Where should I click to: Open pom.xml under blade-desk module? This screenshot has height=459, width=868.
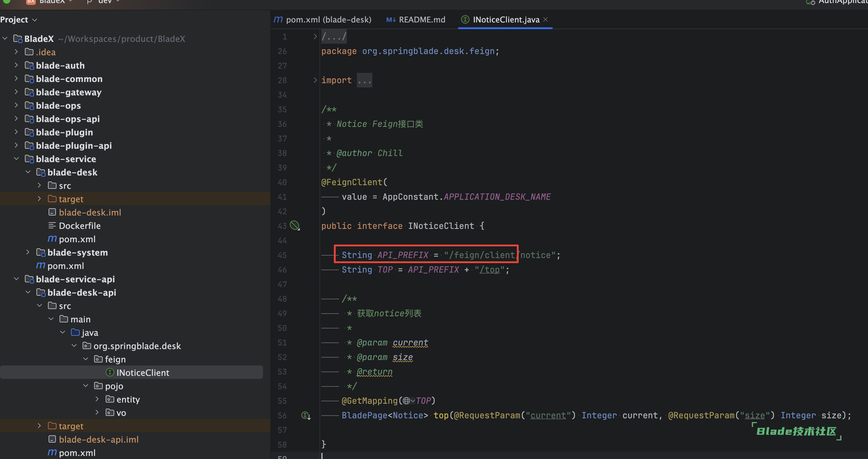click(77, 239)
